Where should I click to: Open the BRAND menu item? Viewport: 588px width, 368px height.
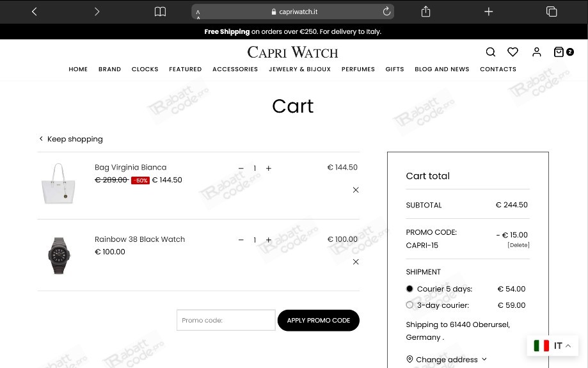(x=109, y=69)
